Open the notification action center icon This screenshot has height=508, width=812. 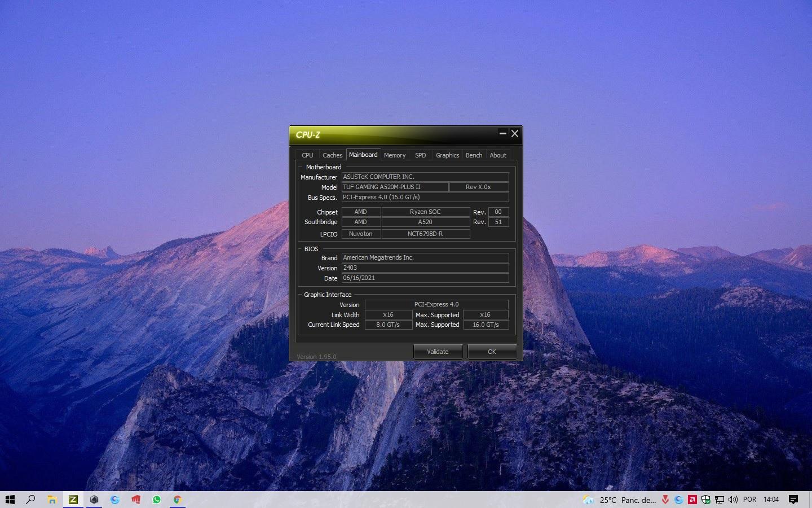tap(793, 500)
